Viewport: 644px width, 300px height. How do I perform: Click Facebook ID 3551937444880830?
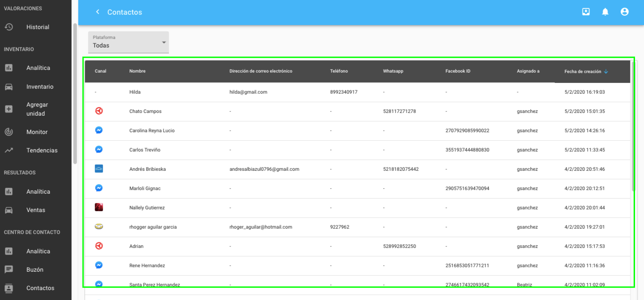(468, 150)
